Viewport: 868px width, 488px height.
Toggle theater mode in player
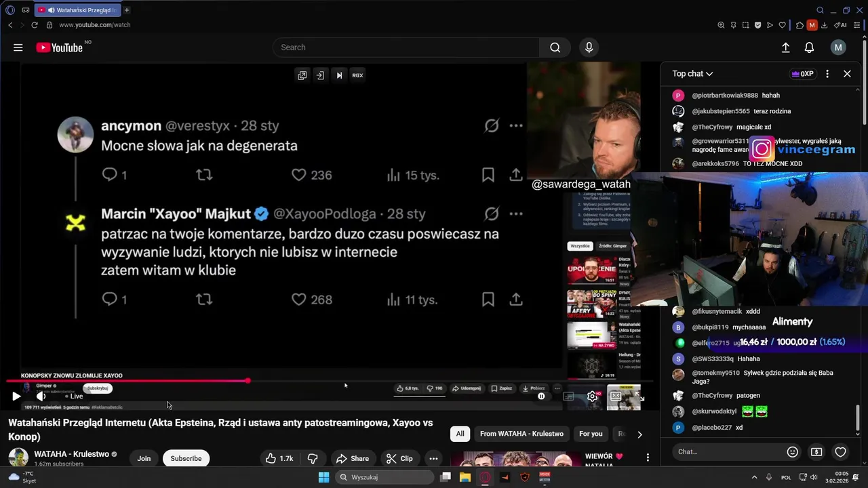click(615, 396)
